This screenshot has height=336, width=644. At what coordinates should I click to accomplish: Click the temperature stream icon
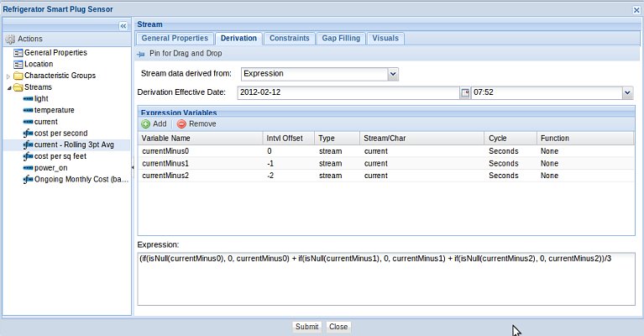click(x=28, y=110)
